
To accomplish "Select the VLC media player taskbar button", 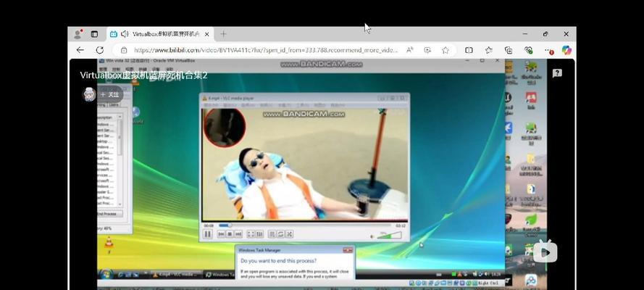I will pyautogui.click(x=177, y=274).
